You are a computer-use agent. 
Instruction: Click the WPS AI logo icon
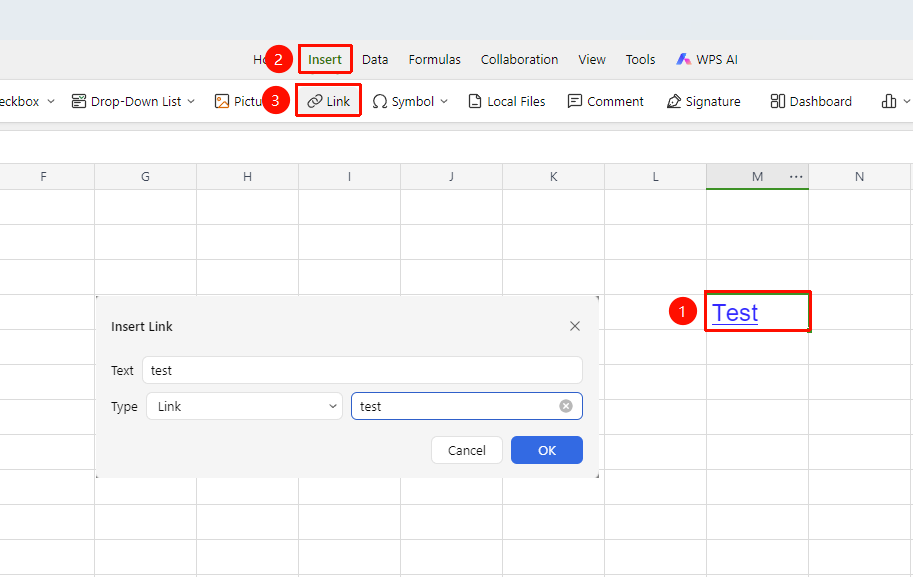[684, 59]
